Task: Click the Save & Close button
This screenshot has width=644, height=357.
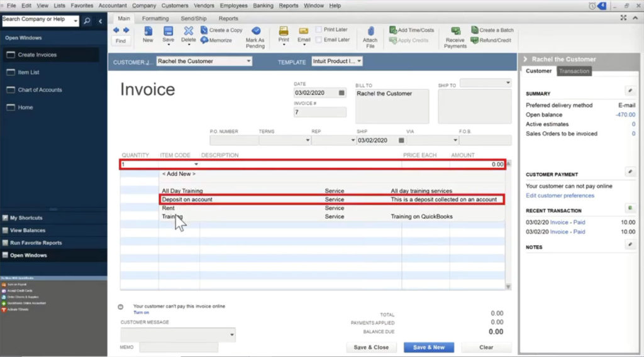Action: click(371, 347)
